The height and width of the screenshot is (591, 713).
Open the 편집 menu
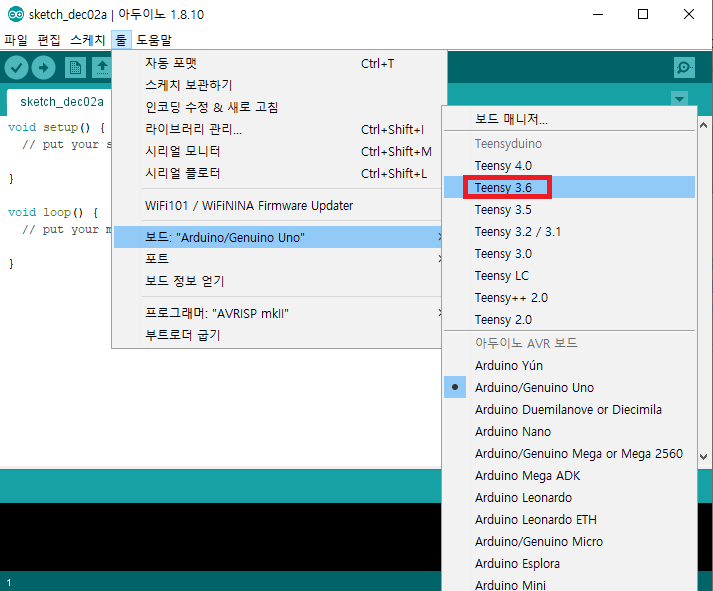coord(49,40)
